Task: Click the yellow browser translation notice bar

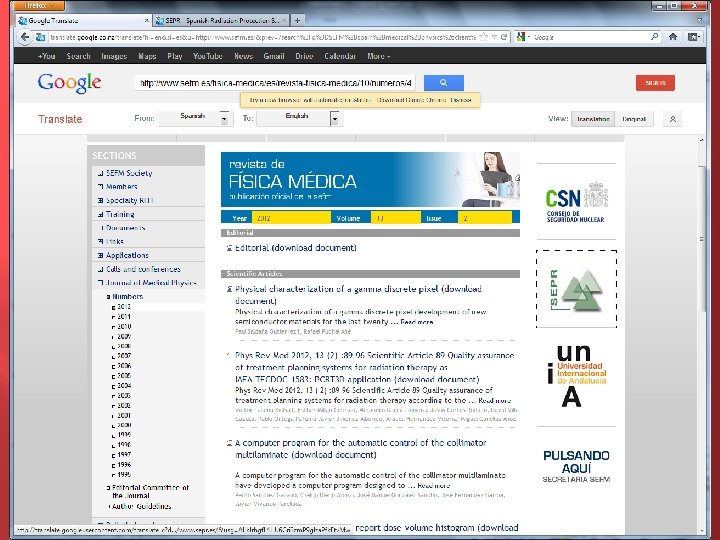Action: click(x=360, y=100)
